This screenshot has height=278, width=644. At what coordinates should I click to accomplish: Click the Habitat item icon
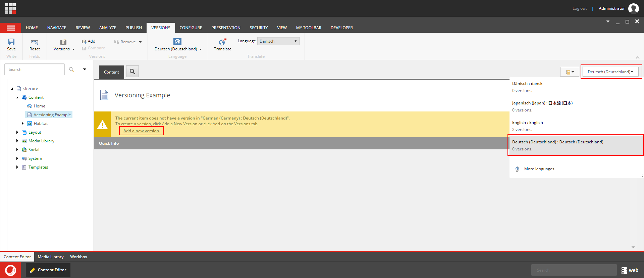[30, 124]
